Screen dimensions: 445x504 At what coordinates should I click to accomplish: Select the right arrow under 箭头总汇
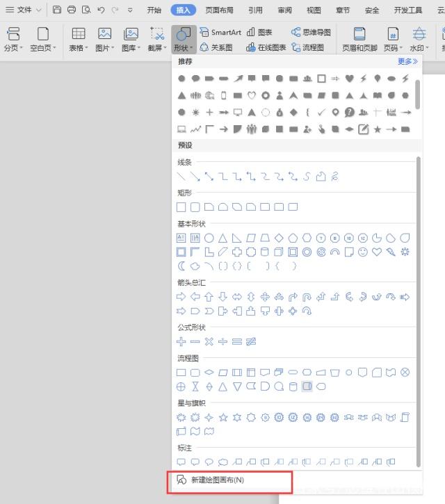pos(181,297)
